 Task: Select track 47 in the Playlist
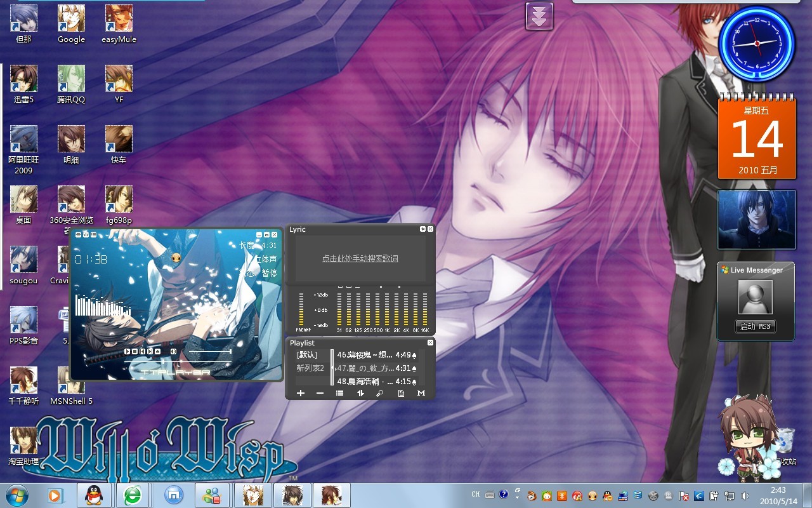pos(377,368)
